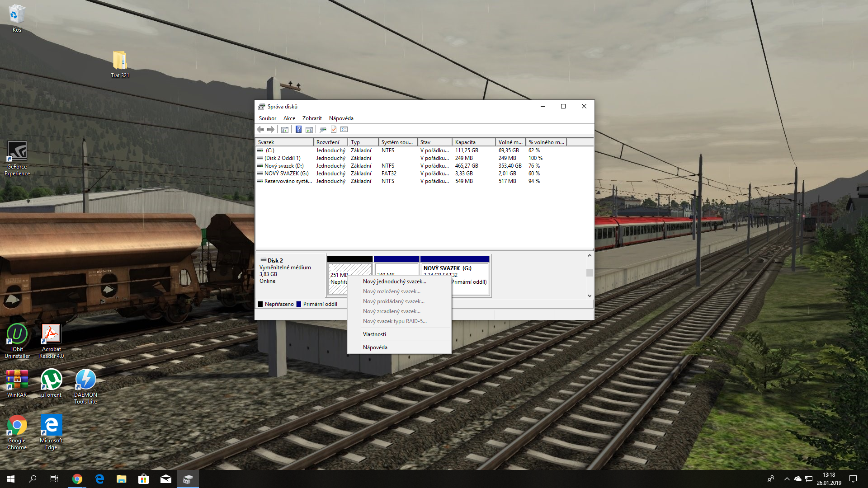
Task: Click scroll down arrow in disk pane
Action: coord(590,296)
